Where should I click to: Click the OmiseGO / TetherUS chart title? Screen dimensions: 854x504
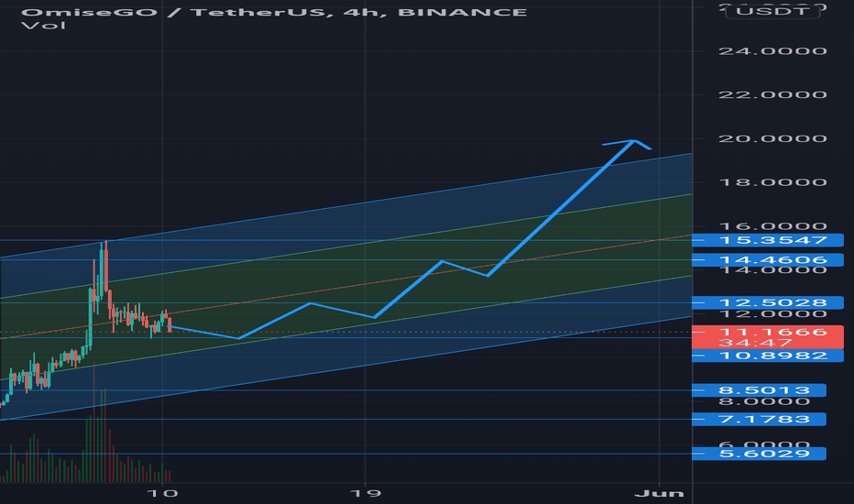[274, 12]
